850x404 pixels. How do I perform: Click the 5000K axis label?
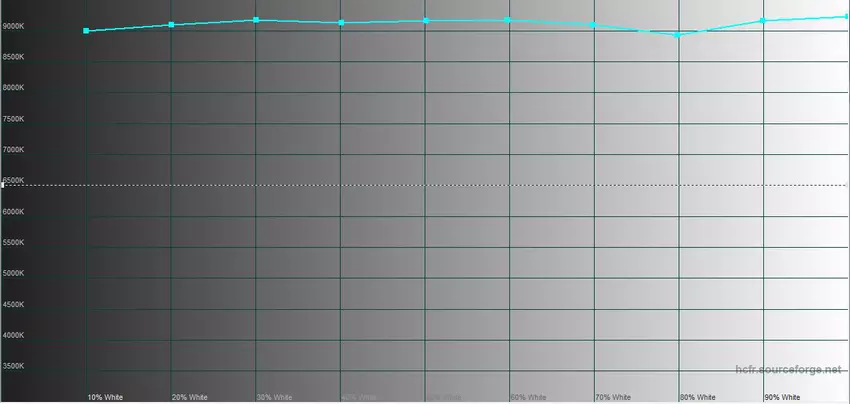point(14,273)
